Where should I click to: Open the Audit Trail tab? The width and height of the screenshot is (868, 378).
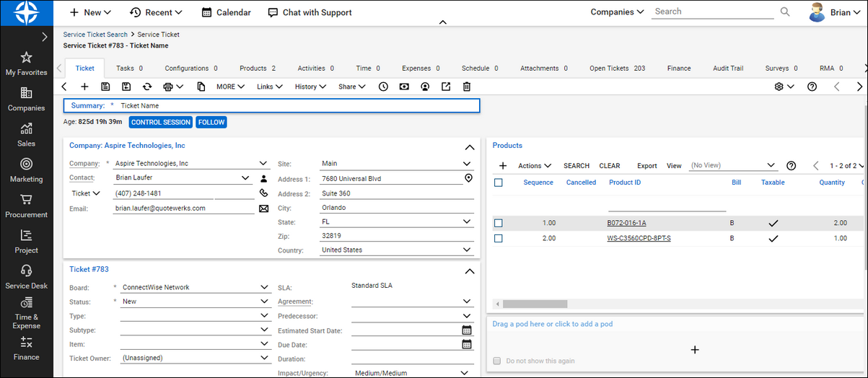(727, 69)
